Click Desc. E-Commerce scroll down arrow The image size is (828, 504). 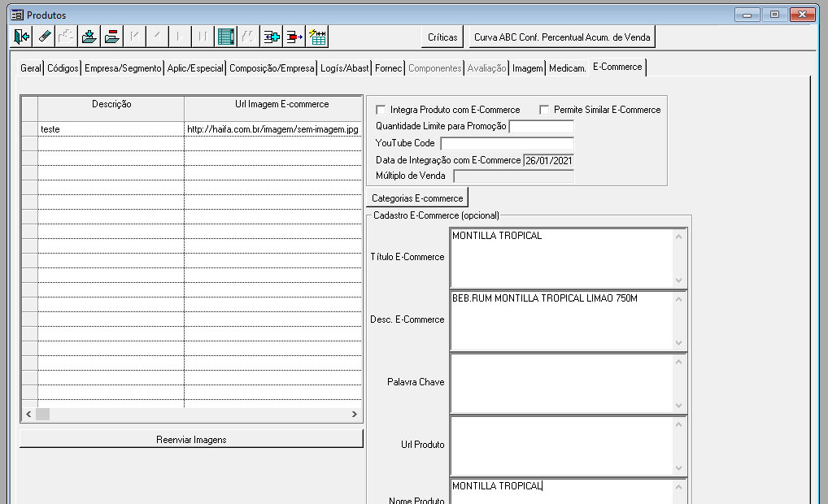tap(678, 343)
